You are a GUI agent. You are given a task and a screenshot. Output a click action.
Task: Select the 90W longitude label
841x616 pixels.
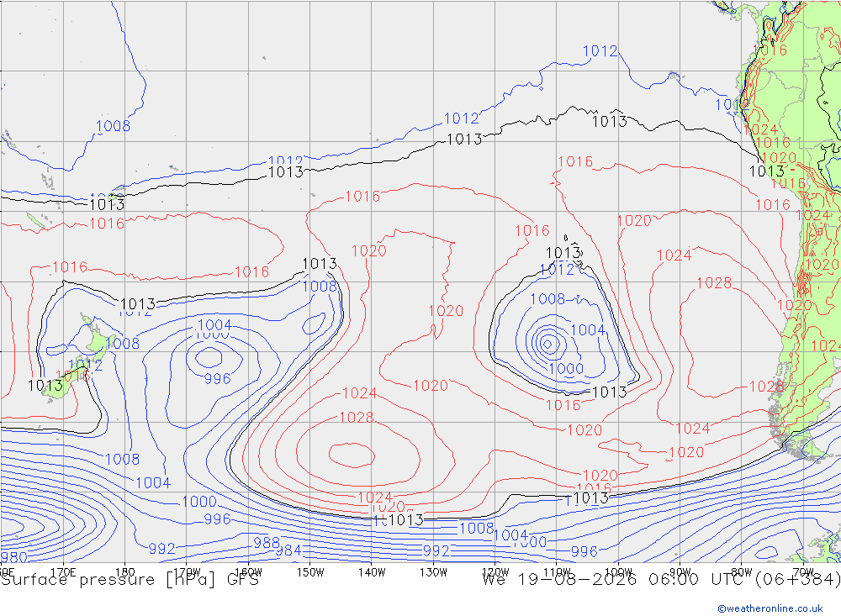[680, 572]
